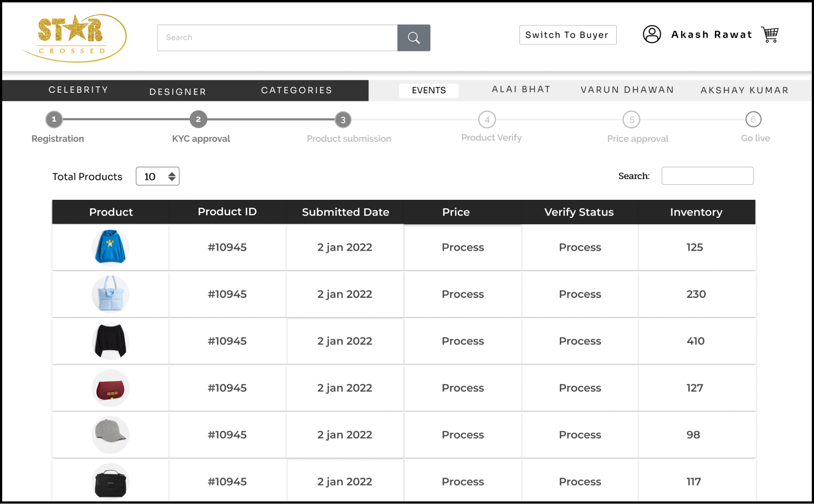Click step 6 Go live circle
Screen dimensions: 814x504
pyautogui.click(x=753, y=120)
